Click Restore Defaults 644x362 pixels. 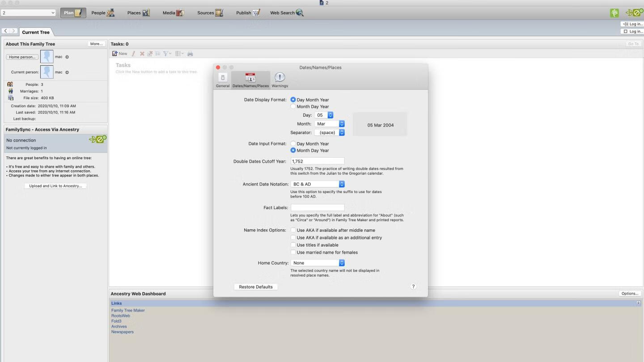pyautogui.click(x=255, y=286)
